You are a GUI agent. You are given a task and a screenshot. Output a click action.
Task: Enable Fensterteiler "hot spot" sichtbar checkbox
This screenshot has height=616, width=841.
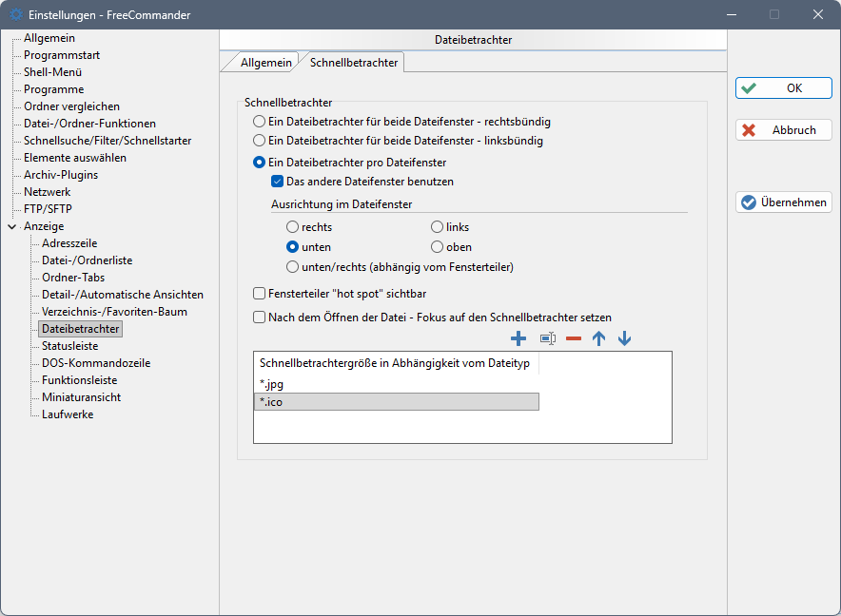click(259, 295)
